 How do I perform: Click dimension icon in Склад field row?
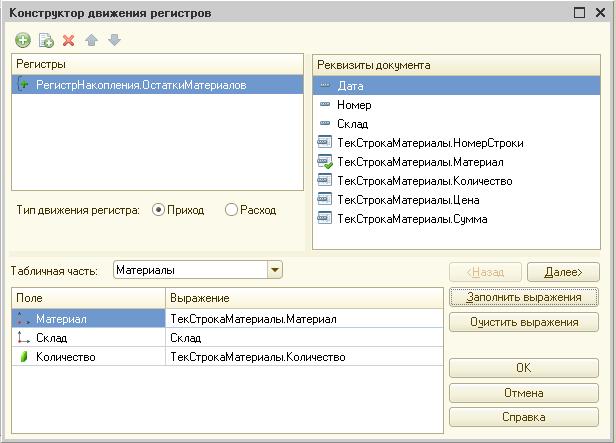tap(24, 337)
